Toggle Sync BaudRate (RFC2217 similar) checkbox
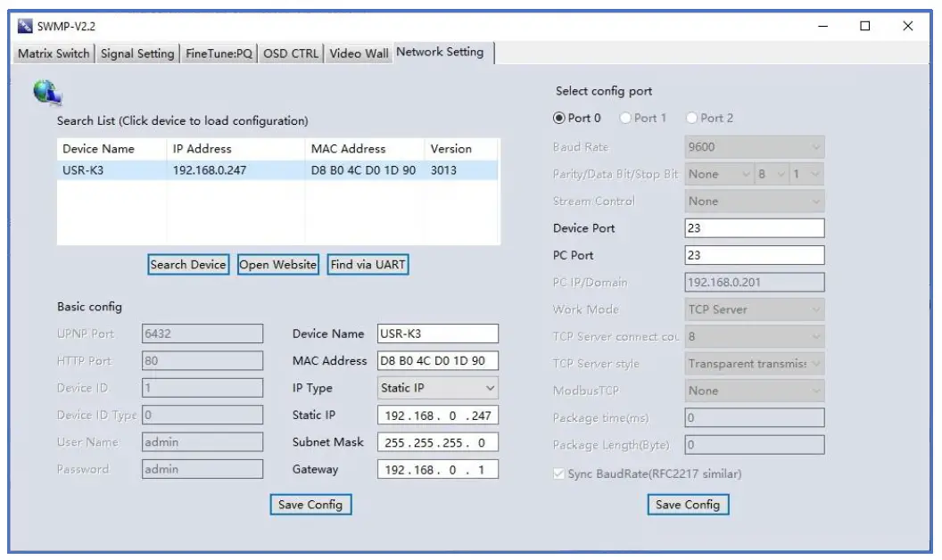This screenshot has width=942, height=560. point(558,474)
